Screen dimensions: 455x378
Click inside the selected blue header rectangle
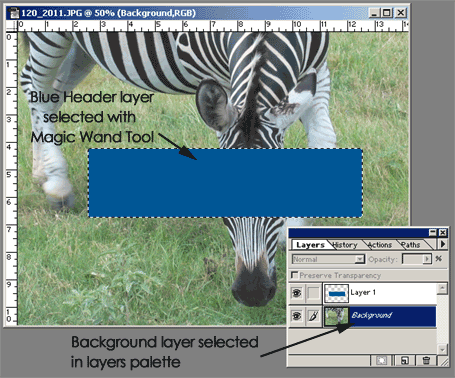click(x=225, y=183)
